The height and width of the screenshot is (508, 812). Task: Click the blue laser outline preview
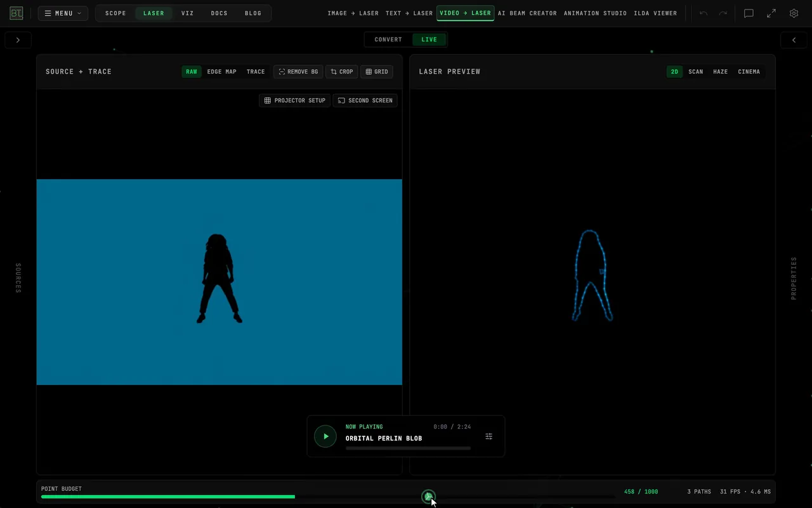point(593,276)
